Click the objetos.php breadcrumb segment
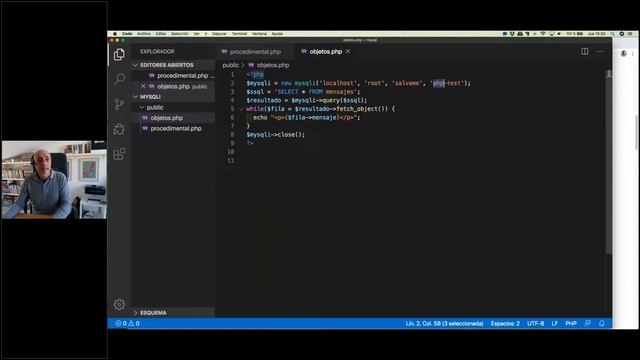This screenshot has height=360, width=640. click(269, 65)
